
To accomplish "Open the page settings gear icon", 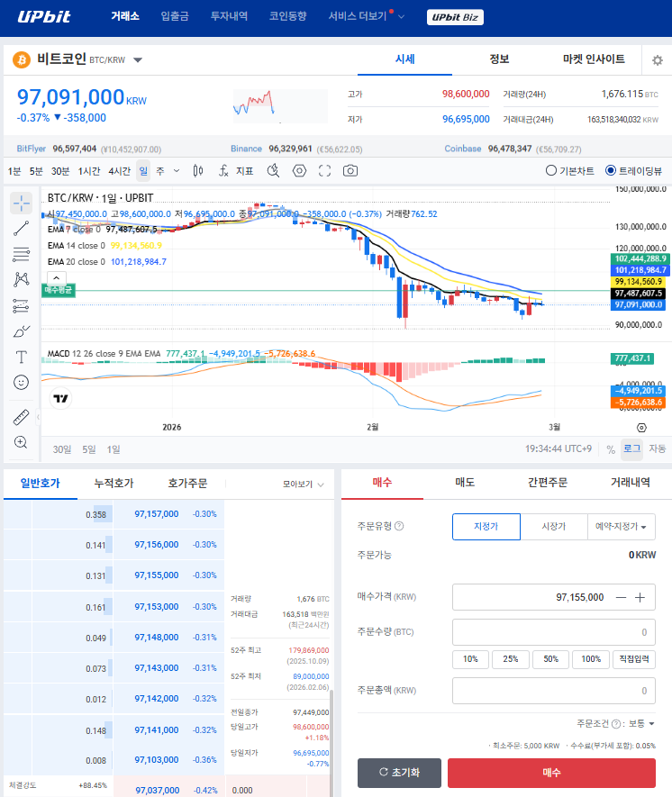I will point(658,60).
